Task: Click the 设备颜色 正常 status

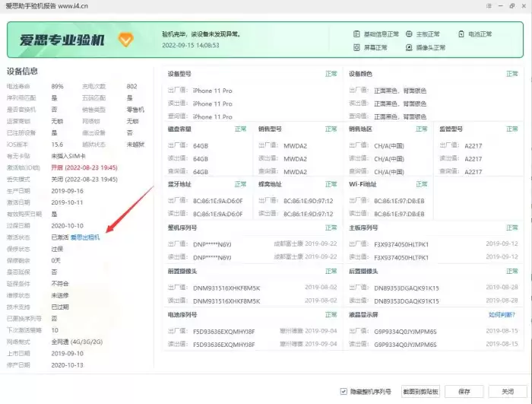Action: point(512,74)
